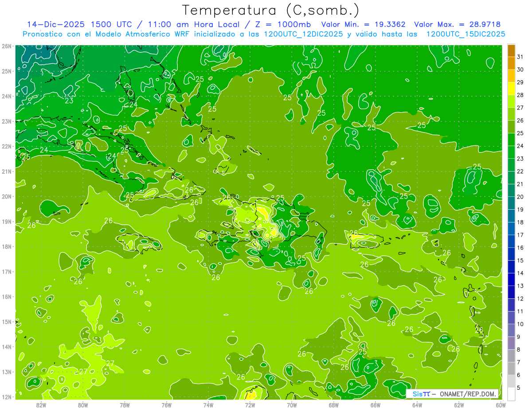Click the '15N' latitude axis label
Screen dimensions: 532x411
pos(7,322)
